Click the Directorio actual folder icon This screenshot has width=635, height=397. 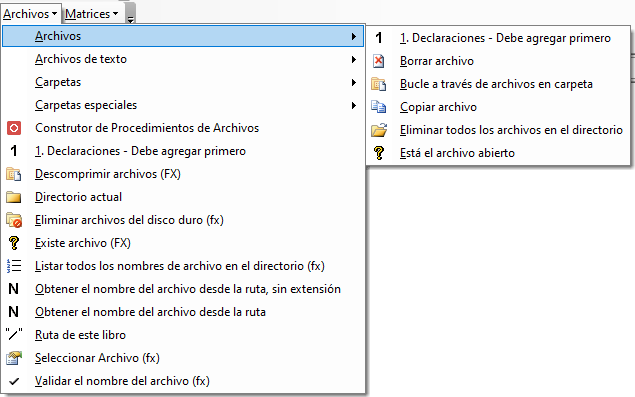[x=14, y=197]
